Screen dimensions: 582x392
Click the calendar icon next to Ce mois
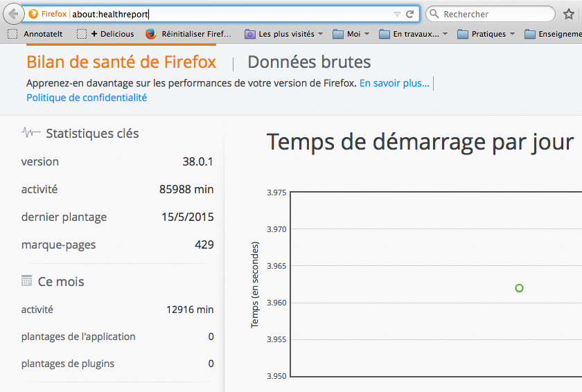click(27, 280)
